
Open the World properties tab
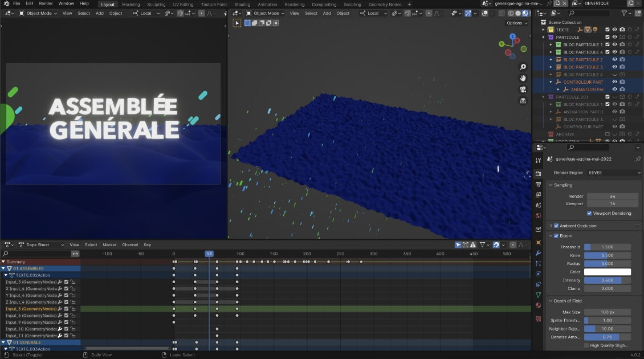[538, 215]
